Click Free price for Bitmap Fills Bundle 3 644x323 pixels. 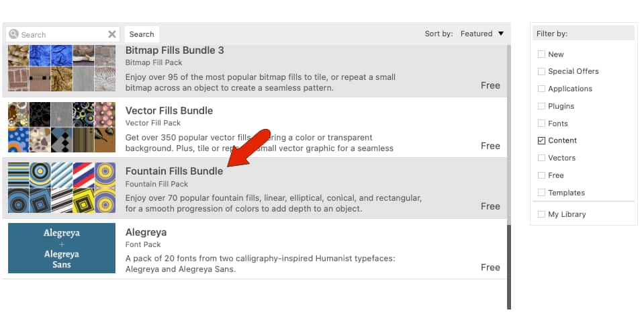coord(490,85)
